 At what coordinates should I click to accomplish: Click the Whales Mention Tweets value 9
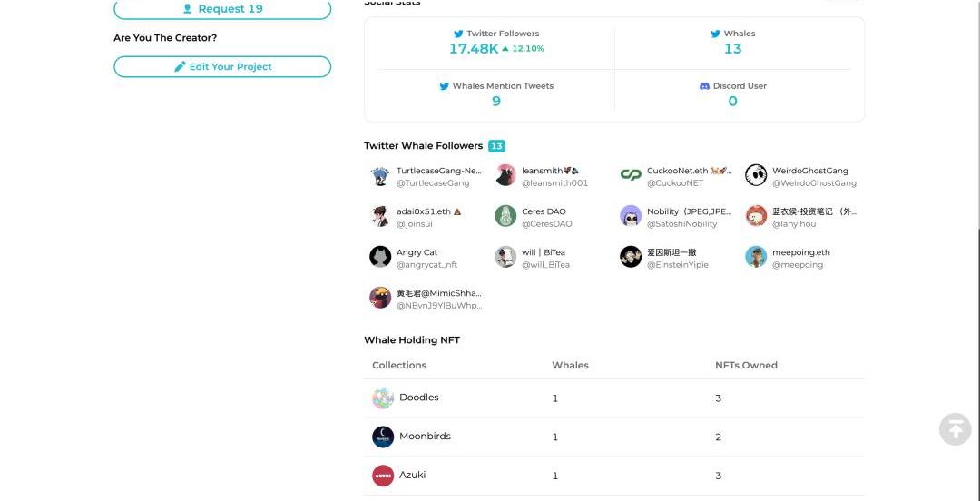pyautogui.click(x=496, y=102)
